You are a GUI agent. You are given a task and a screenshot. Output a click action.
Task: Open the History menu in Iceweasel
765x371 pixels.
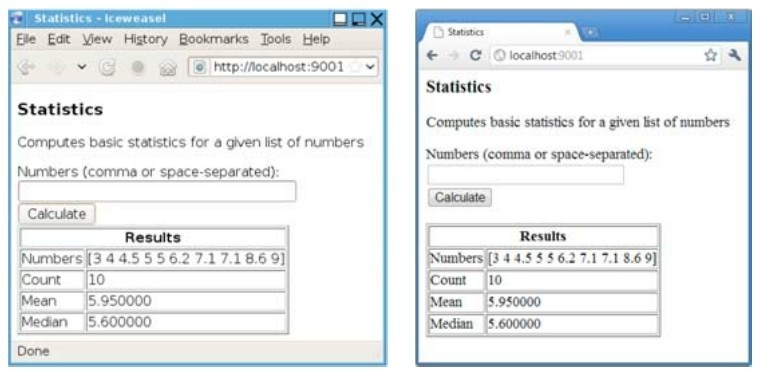[x=145, y=39]
